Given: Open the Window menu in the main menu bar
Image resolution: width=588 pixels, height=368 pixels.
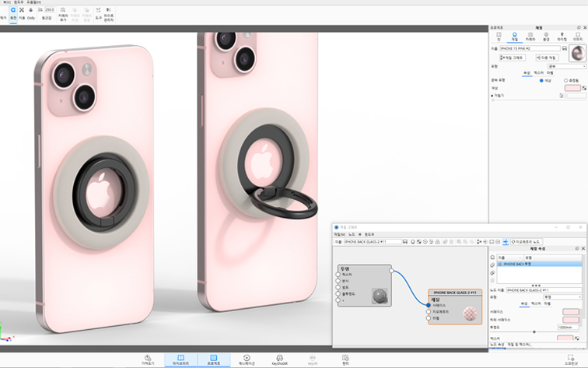Looking at the screenshot, I should 19,2.
